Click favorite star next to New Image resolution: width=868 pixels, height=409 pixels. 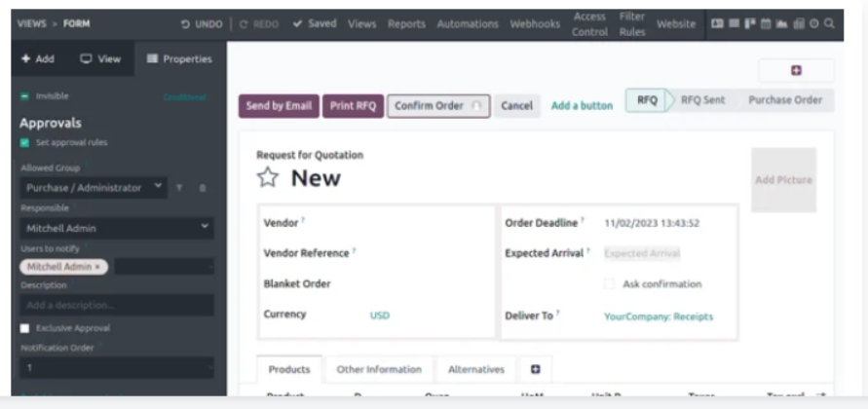click(x=267, y=177)
